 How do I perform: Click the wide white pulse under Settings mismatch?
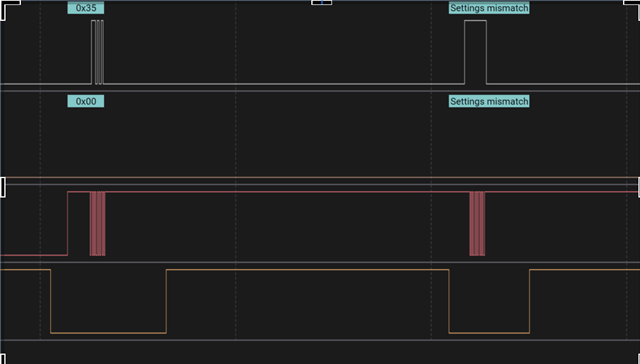pos(476,52)
